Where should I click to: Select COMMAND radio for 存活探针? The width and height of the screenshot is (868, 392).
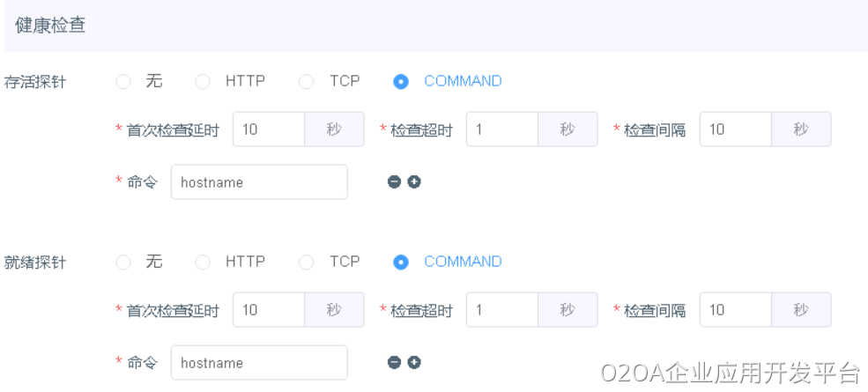pos(401,82)
